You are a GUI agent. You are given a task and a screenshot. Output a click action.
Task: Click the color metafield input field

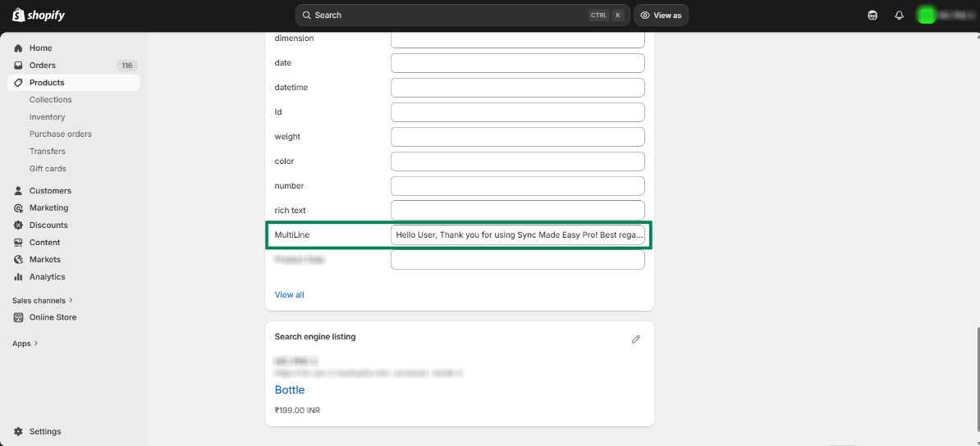coord(517,162)
